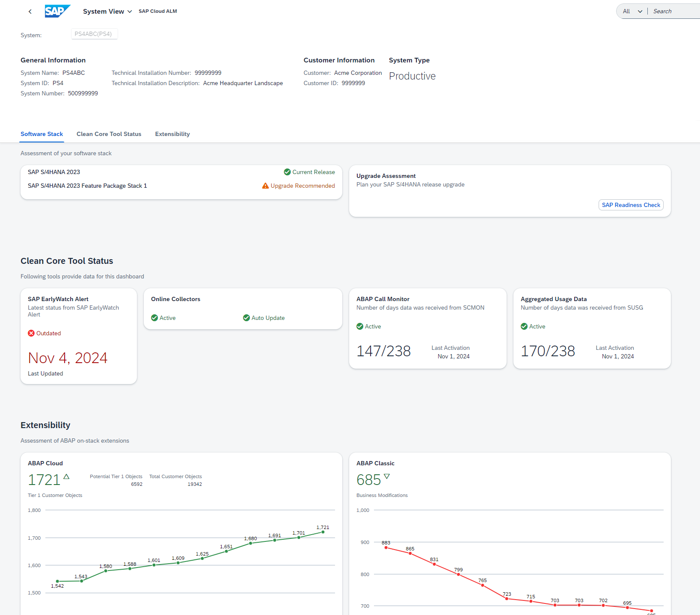Viewport: 700px width, 615px height.
Task: Click the ABAP Call Monitor Active icon
Action: click(x=360, y=326)
